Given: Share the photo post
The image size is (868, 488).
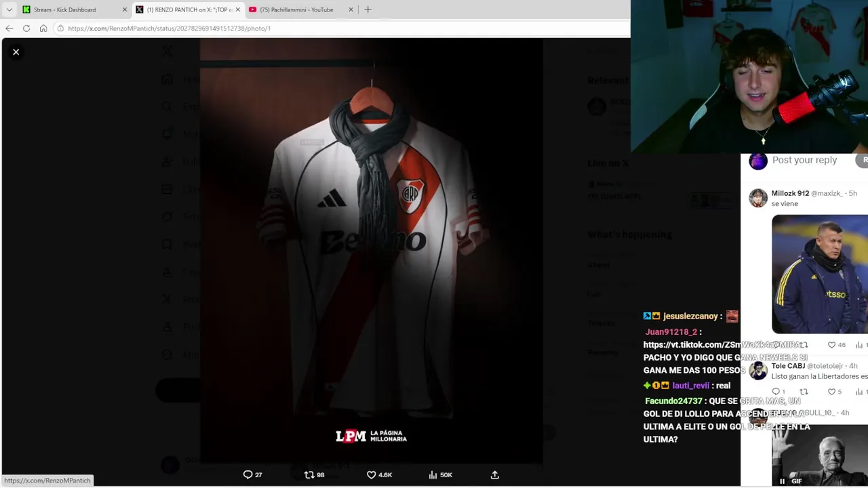Looking at the screenshot, I should tap(494, 475).
